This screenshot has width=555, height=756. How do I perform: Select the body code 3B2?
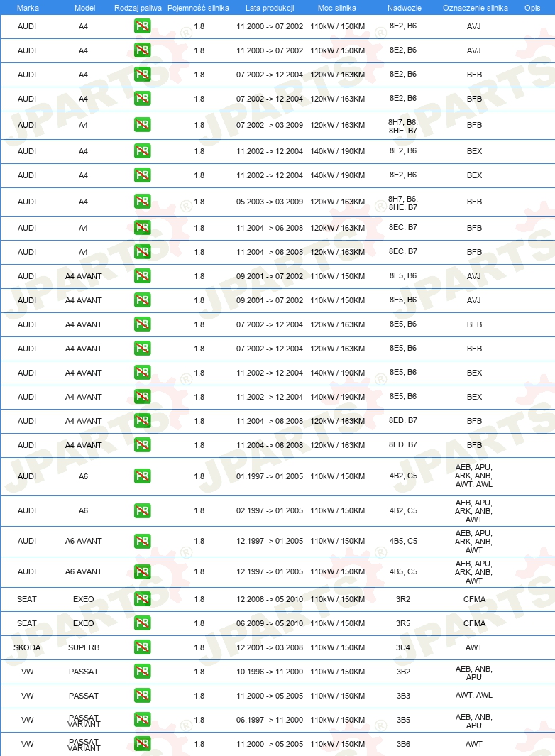pyautogui.click(x=403, y=672)
